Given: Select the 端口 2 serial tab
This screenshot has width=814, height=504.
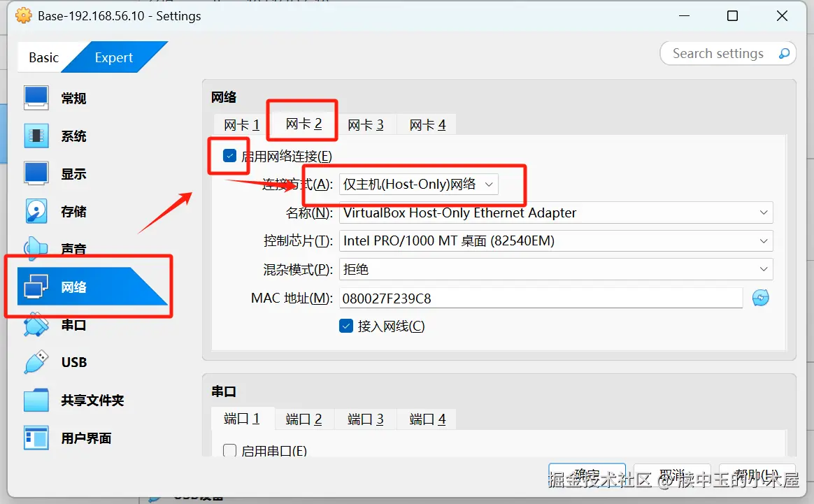Looking at the screenshot, I should [304, 419].
